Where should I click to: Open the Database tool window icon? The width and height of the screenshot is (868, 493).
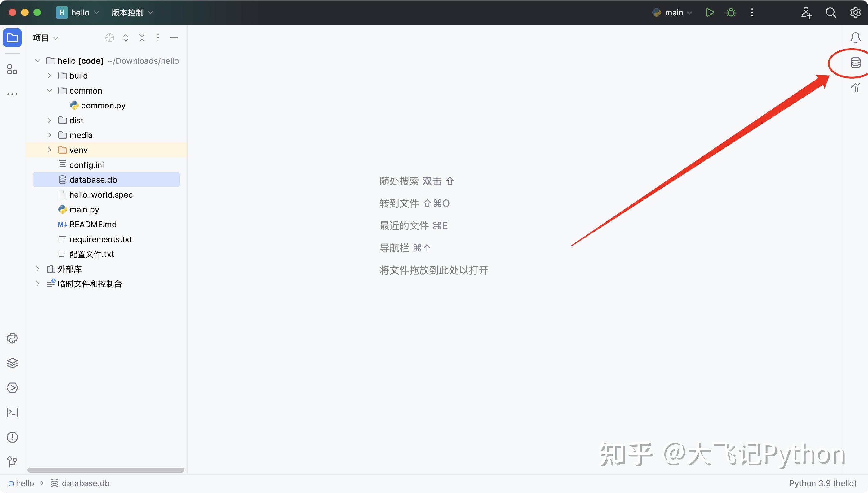pos(855,63)
